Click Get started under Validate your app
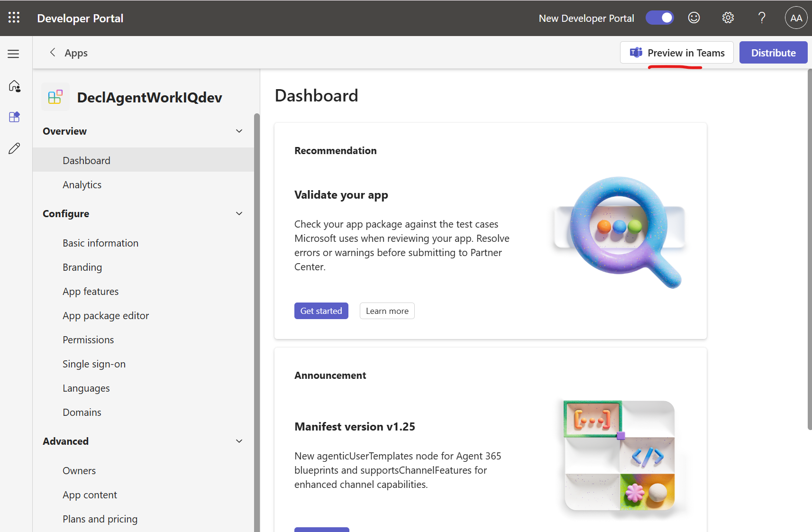 [x=321, y=311]
